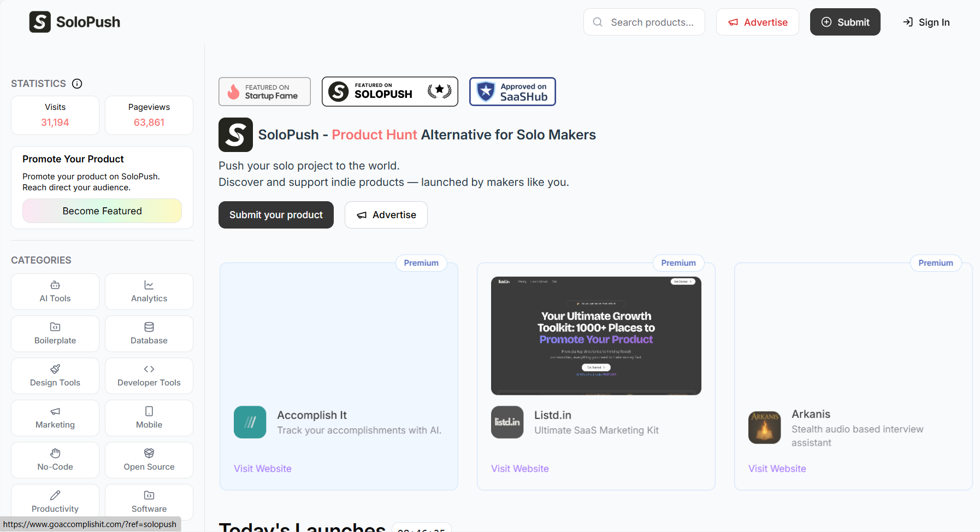Click the search magnifier icon
Screen dimensions: 980x532
click(598, 22)
